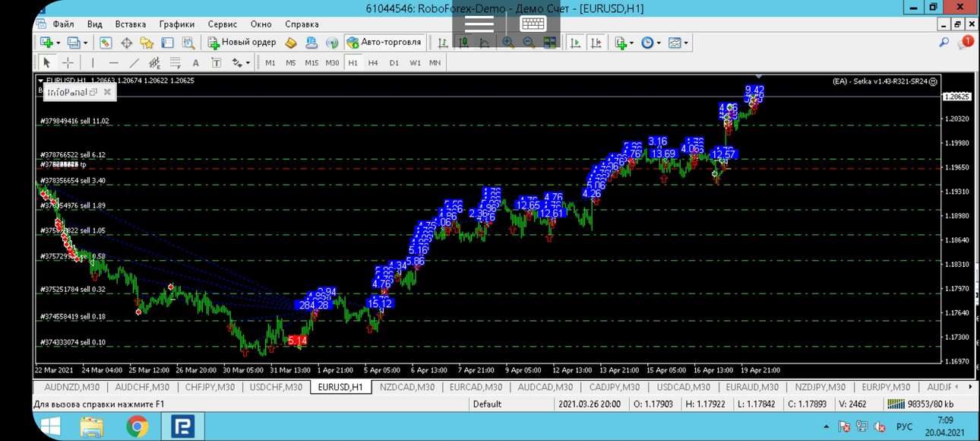Click the search magnifier icon
This screenshot has height=441, width=980.
(x=944, y=43)
